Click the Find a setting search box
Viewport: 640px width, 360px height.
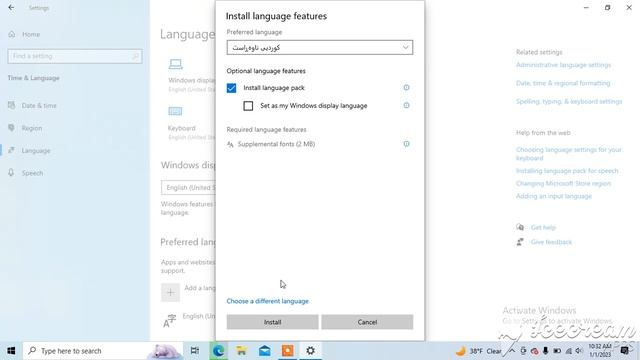75,56
